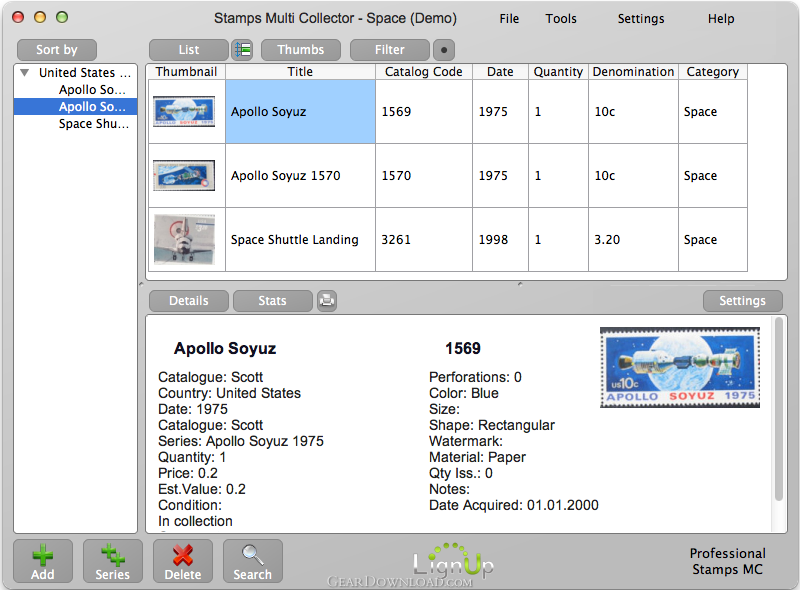The width and height of the screenshot is (800, 590).
Task: Select the highlighted Apollo So… tree item
Action: click(76, 107)
